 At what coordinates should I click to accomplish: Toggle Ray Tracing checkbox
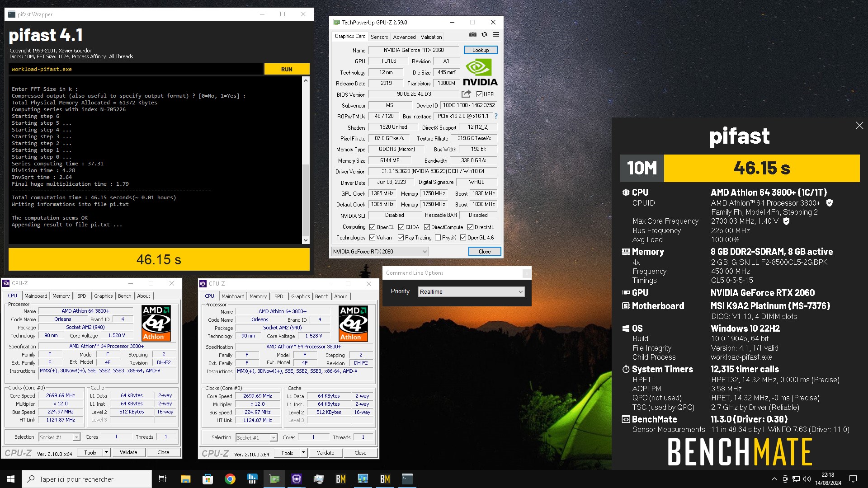(x=401, y=237)
